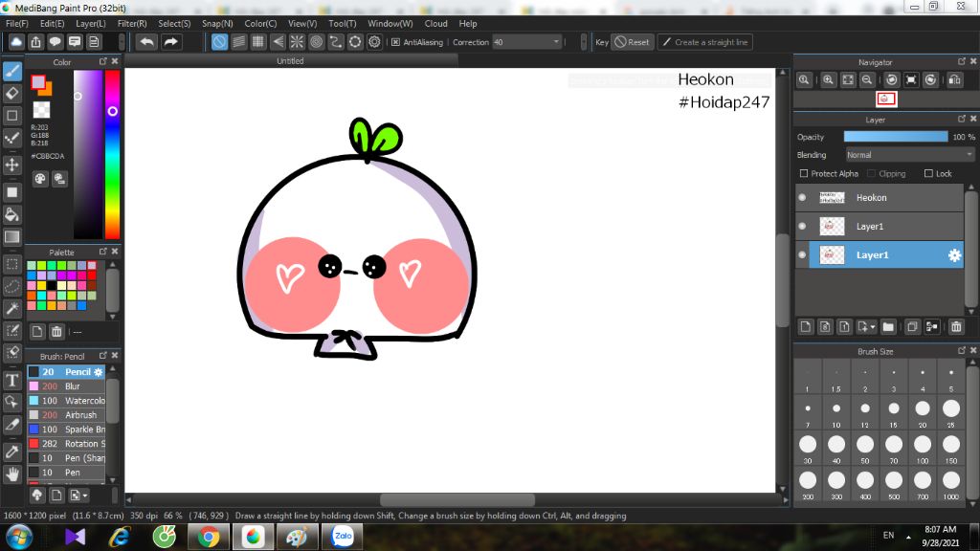The height and width of the screenshot is (551, 980).
Task: Select the Text tool
Action: (12, 380)
